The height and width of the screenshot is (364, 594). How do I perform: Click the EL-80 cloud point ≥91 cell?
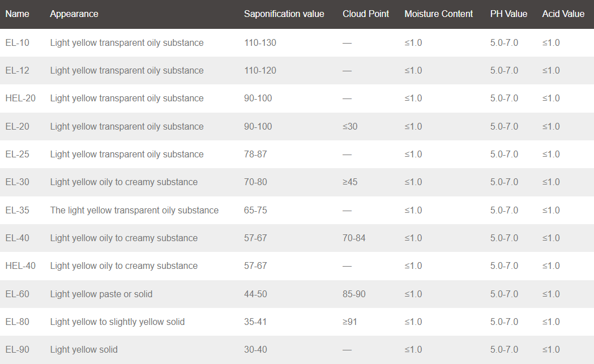point(349,322)
